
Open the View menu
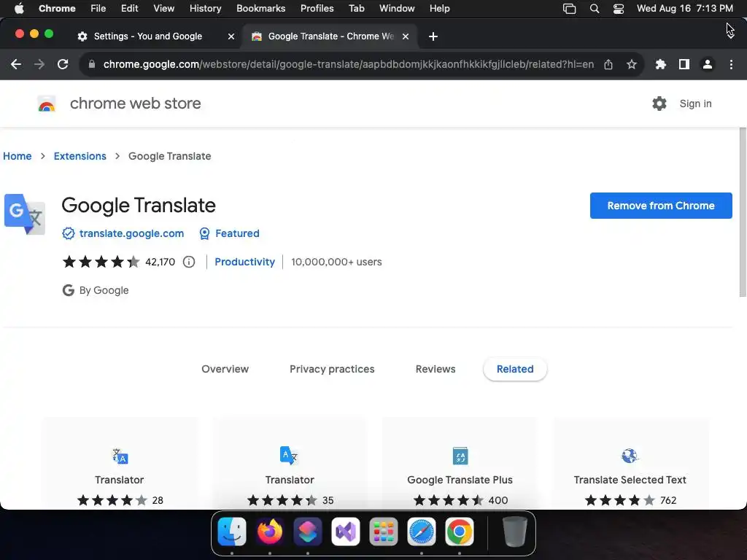tap(164, 9)
